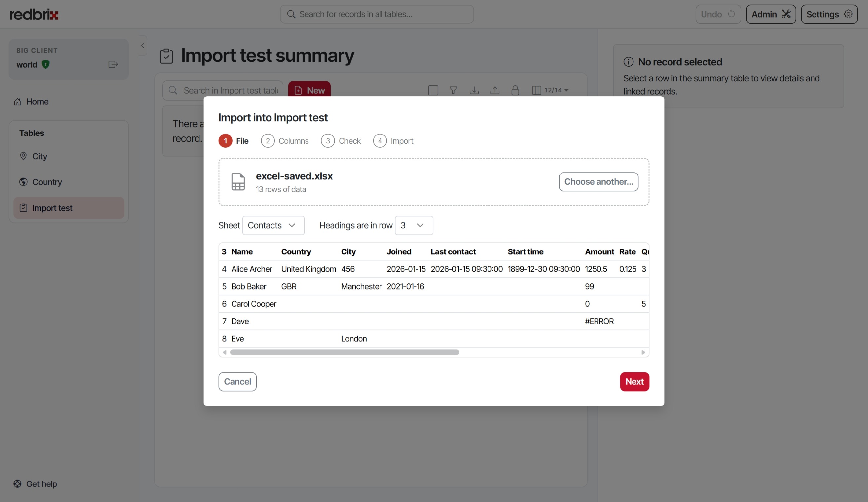
Task: Focus the global records search field
Action: tap(377, 14)
